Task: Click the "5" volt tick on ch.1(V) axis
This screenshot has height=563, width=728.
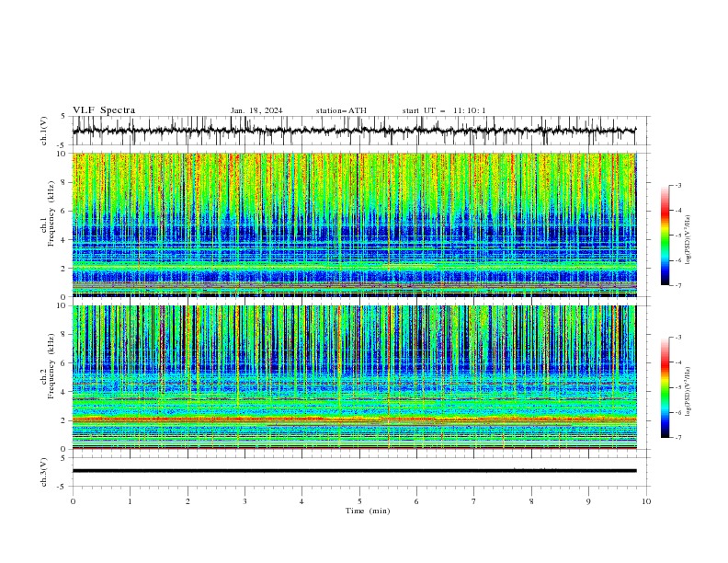Action: click(63, 116)
